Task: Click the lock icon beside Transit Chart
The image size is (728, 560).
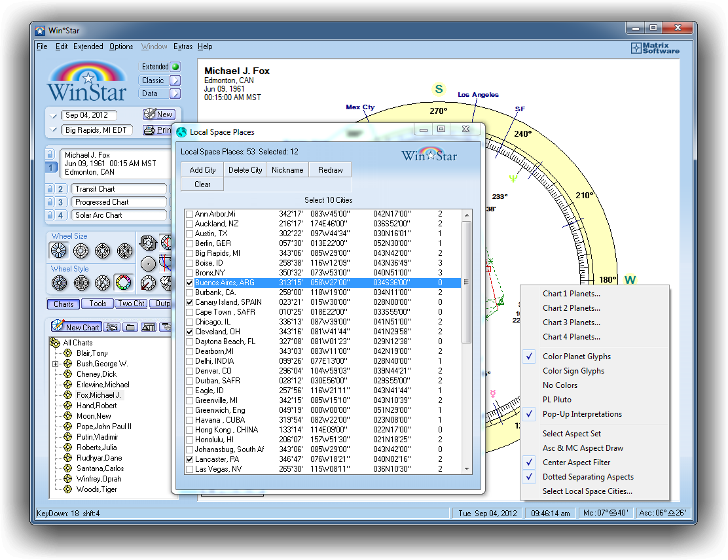Action: (50, 189)
